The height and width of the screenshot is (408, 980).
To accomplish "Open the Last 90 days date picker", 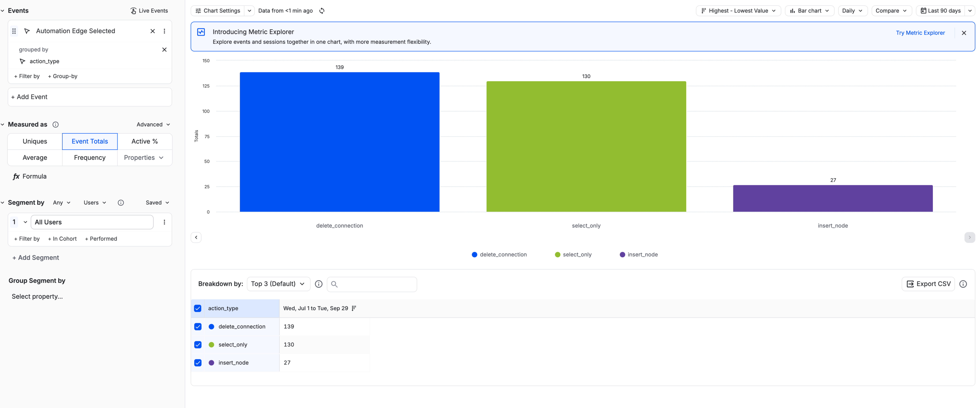I will pos(940,11).
